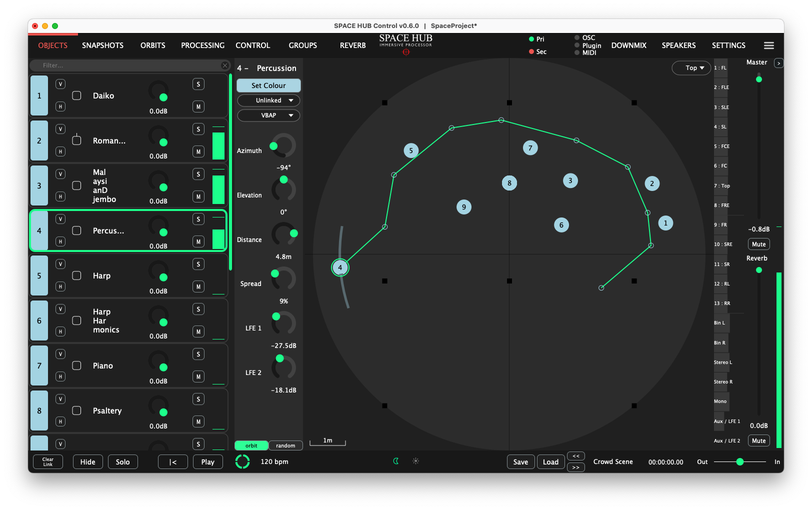This screenshot has width=812, height=510.
Task: Click the rewind to start button
Action: click(x=172, y=462)
